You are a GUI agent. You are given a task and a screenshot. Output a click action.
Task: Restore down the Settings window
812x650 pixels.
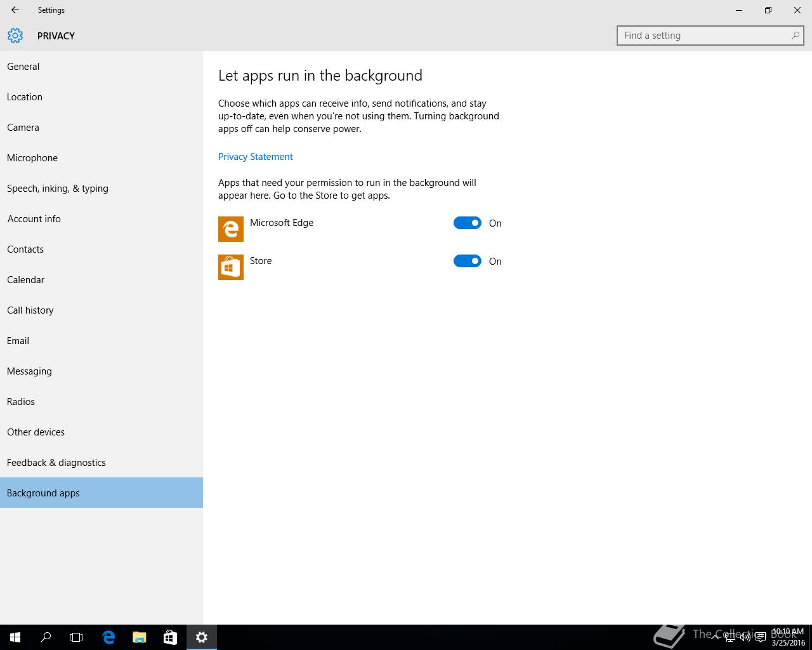[x=768, y=10]
